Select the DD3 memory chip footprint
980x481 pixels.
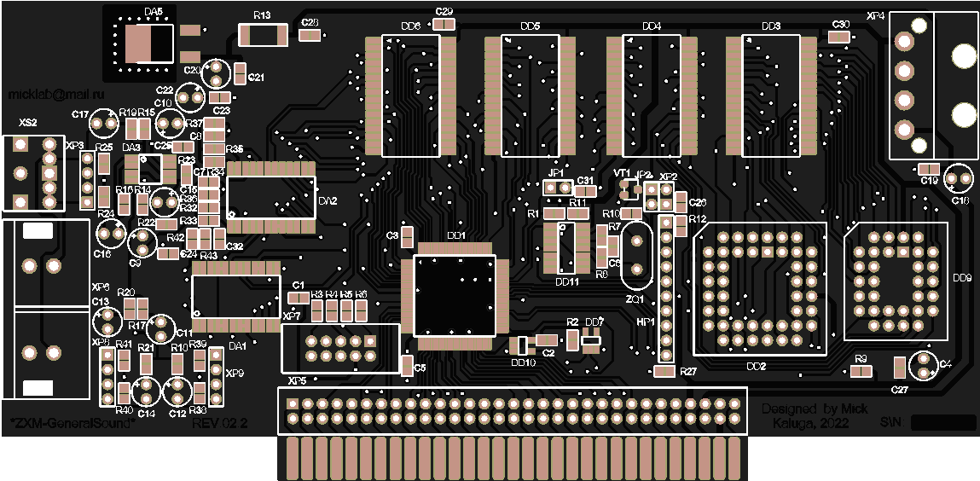[770, 96]
